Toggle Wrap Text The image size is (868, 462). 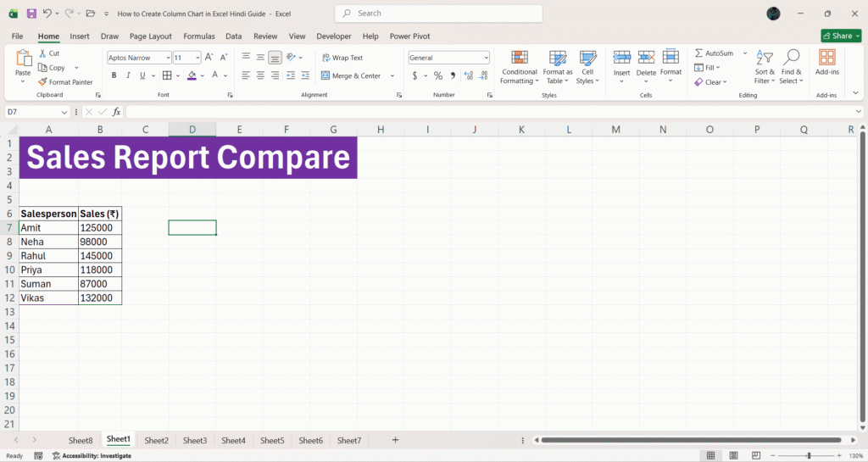point(342,58)
